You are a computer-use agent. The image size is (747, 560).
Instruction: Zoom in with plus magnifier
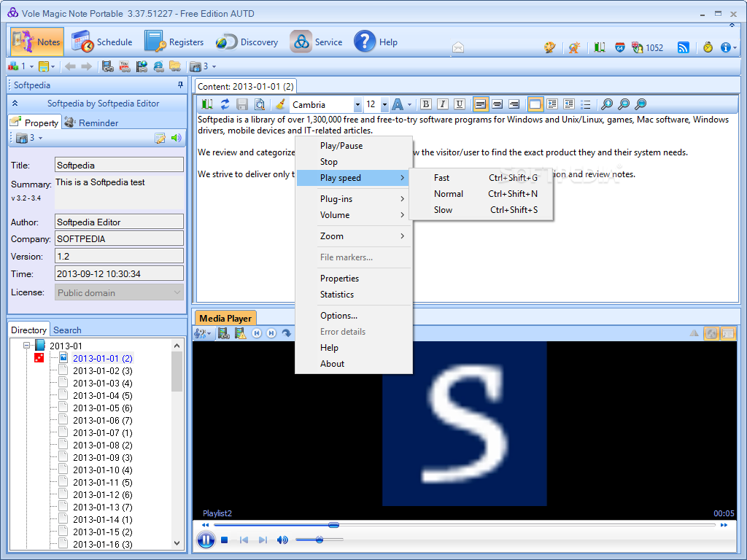(x=606, y=104)
